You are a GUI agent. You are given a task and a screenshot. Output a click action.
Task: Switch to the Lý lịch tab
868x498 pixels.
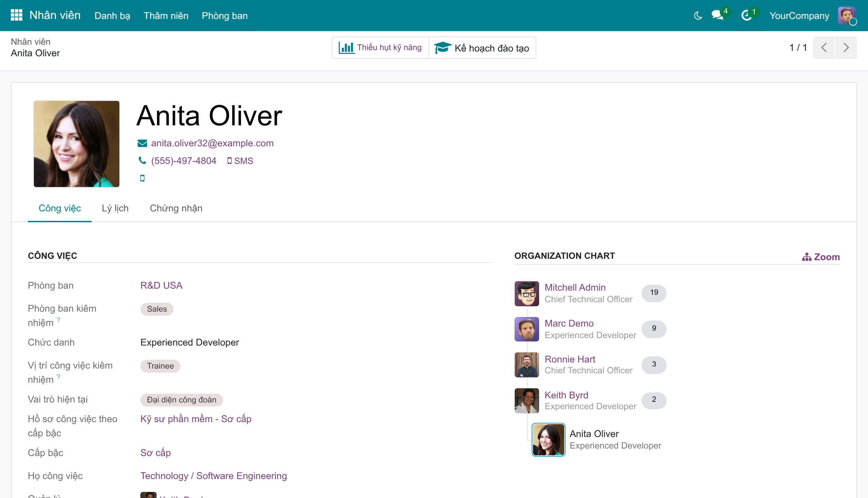[115, 208]
